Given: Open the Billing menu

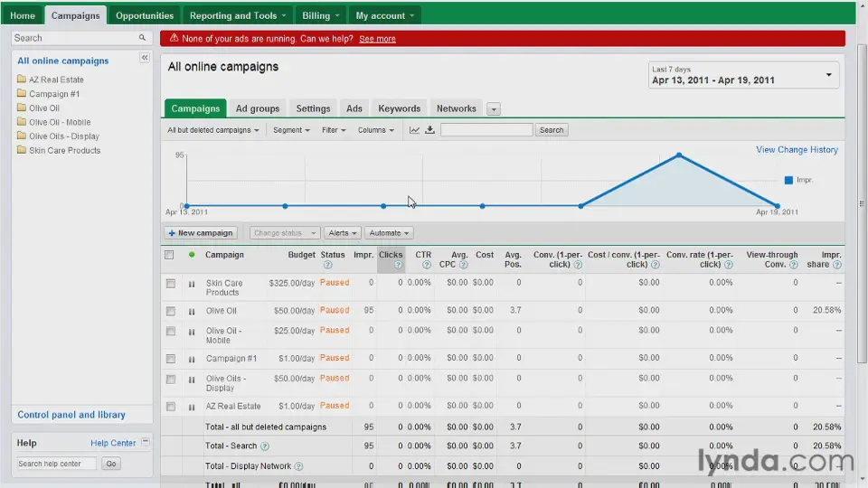Looking at the screenshot, I should [320, 15].
